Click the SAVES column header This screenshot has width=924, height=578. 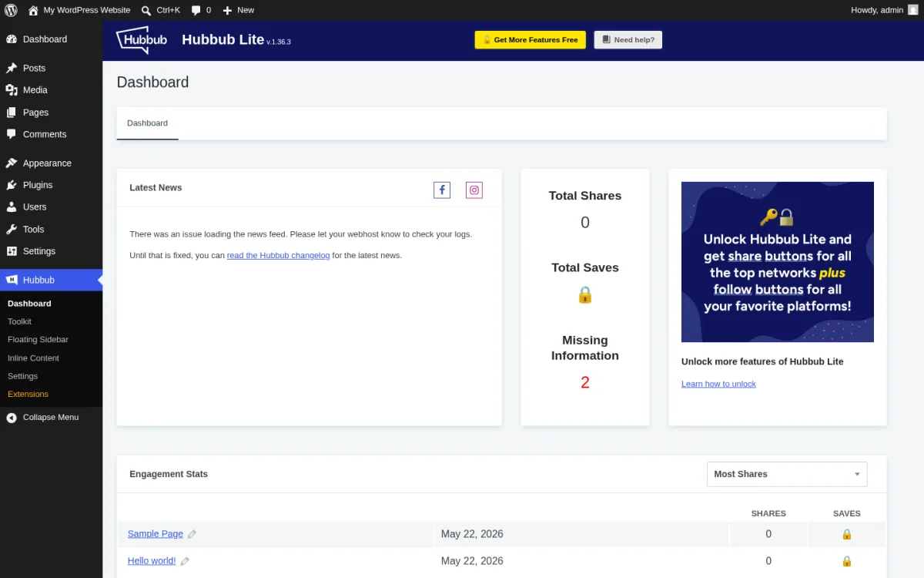point(847,513)
